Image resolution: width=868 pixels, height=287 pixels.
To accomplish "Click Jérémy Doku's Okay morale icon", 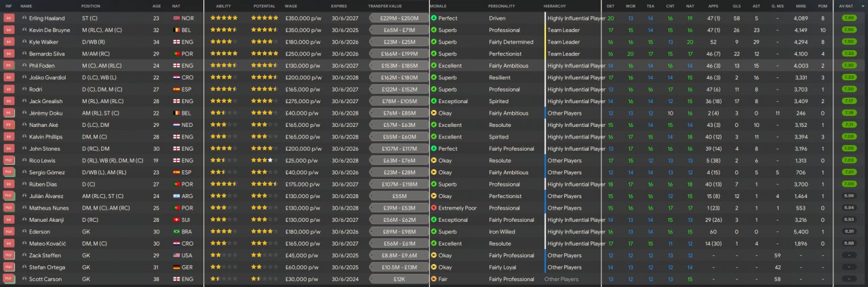I will click(x=434, y=113).
